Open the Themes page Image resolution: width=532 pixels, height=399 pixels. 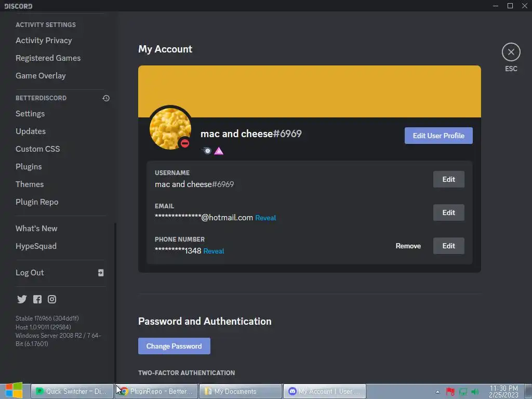click(30, 184)
